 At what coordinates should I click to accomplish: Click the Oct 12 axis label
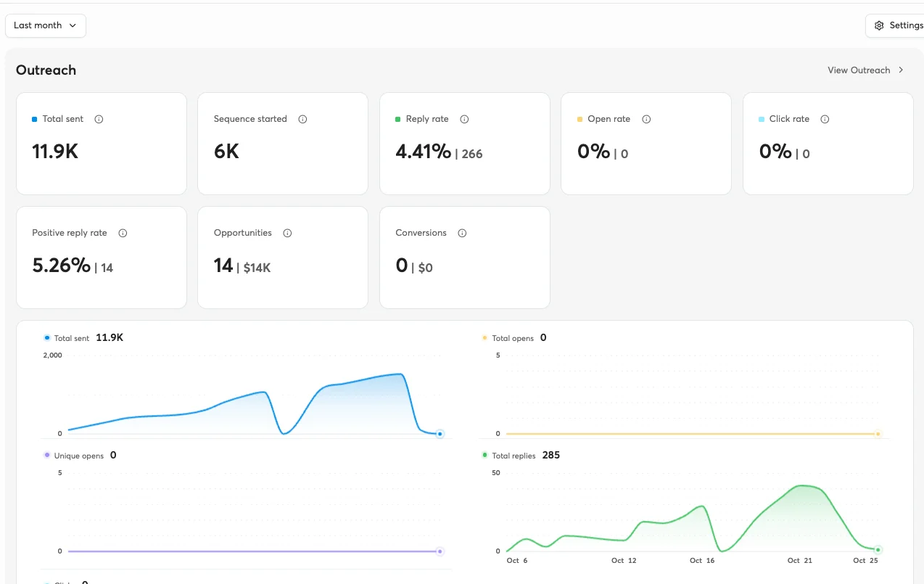tap(624, 561)
